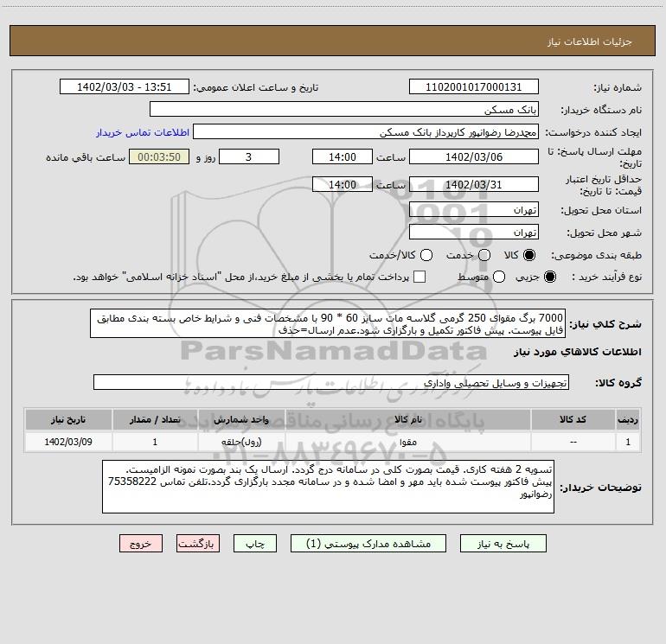
Task: Click the delivery province 'تهران' field
Action: point(473,210)
